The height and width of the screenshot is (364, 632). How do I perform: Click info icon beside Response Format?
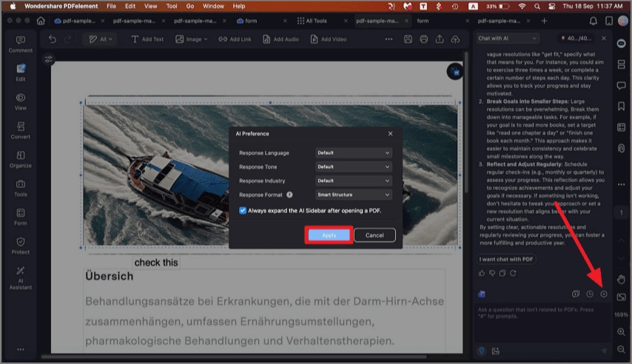coord(289,195)
